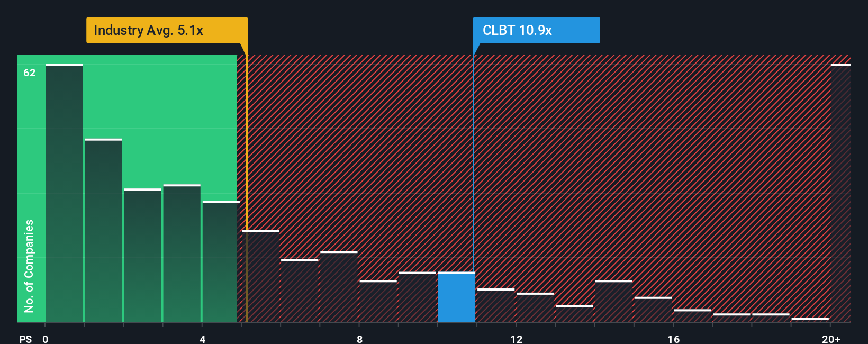Click the 12 x-axis tick label

[517, 339]
